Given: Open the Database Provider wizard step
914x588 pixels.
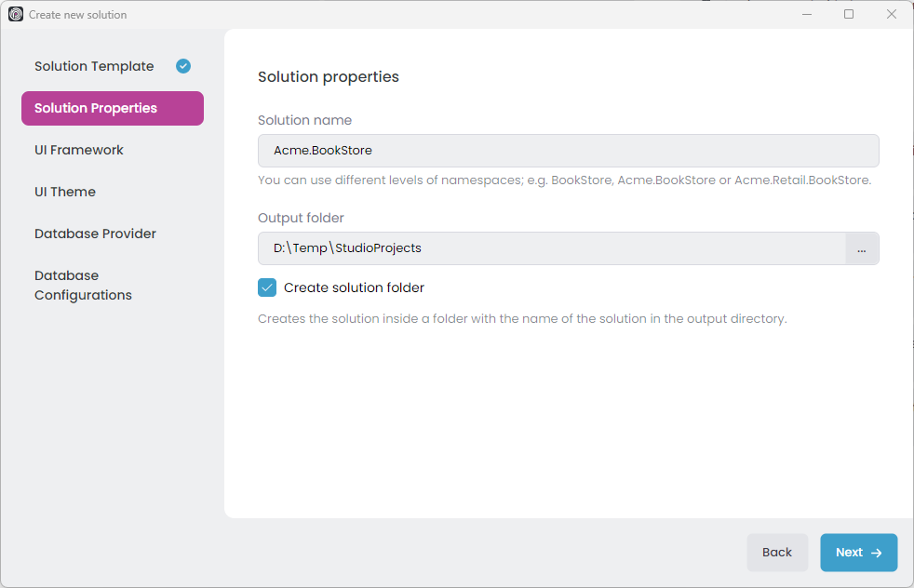Looking at the screenshot, I should (x=95, y=234).
